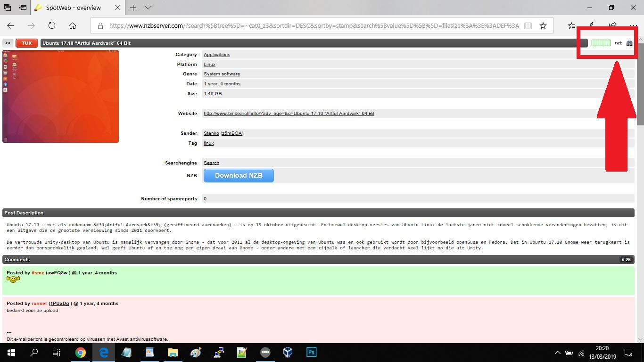Click the red TUX badge

click(x=27, y=43)
